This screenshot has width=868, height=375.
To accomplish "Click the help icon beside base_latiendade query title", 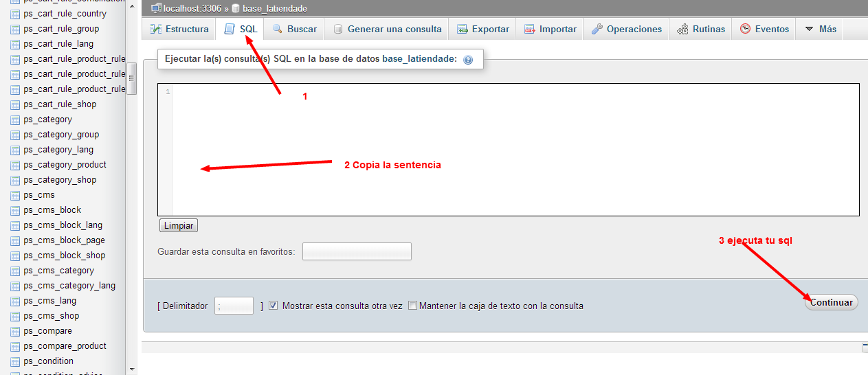I will coord(468,60).
